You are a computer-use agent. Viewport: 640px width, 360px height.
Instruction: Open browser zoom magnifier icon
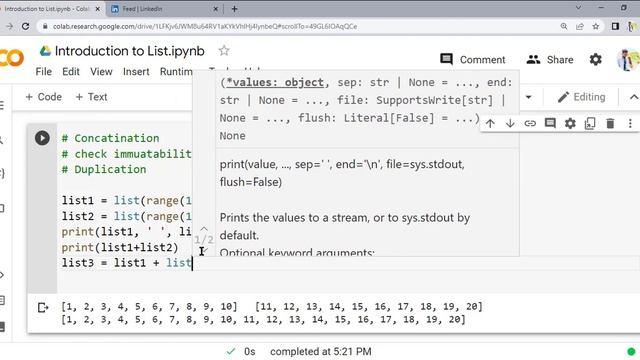(564, 26)
